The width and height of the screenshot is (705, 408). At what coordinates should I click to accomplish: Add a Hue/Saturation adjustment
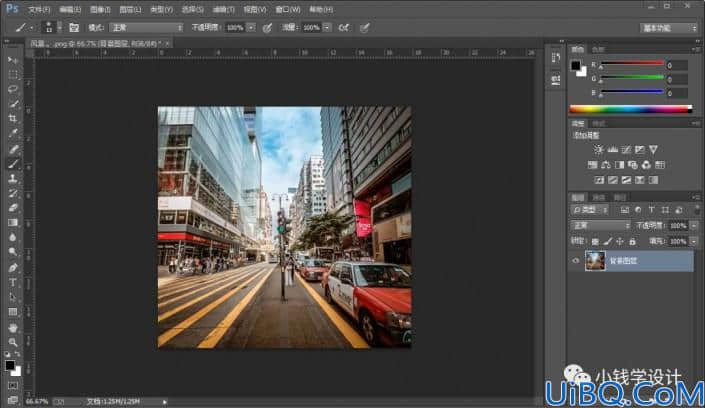point(593,165)
